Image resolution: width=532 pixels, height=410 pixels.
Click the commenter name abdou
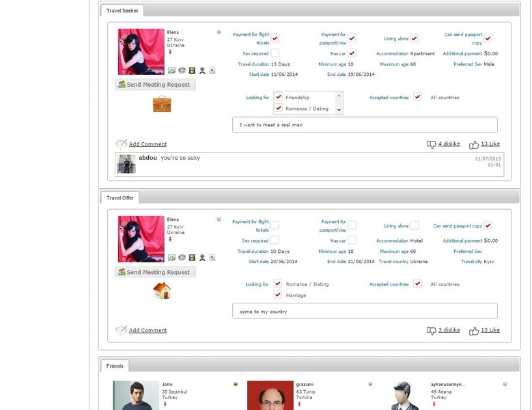148,158
